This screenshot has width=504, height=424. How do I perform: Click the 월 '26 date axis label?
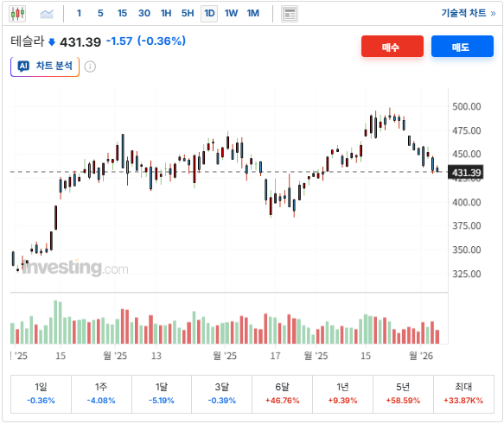coord(421,356)
